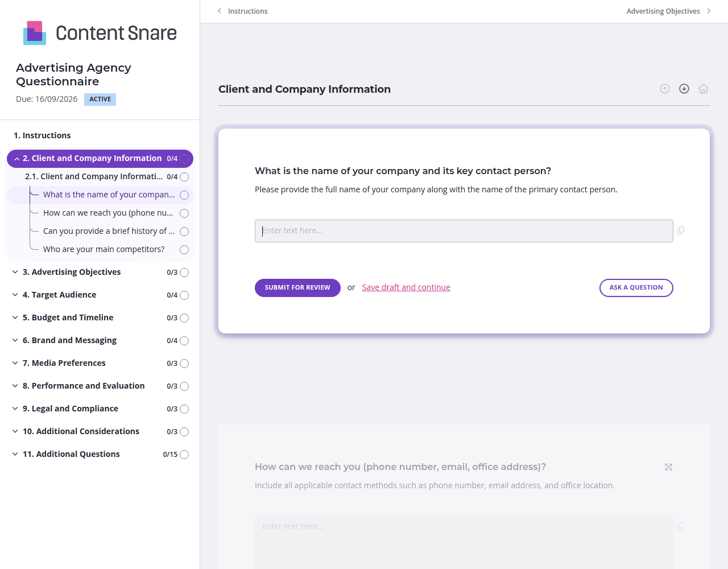Viewport: 728px width, 569px height.
Task: Expand the 8. Performance and Evaluation chevron
Action: coord(15,386)
